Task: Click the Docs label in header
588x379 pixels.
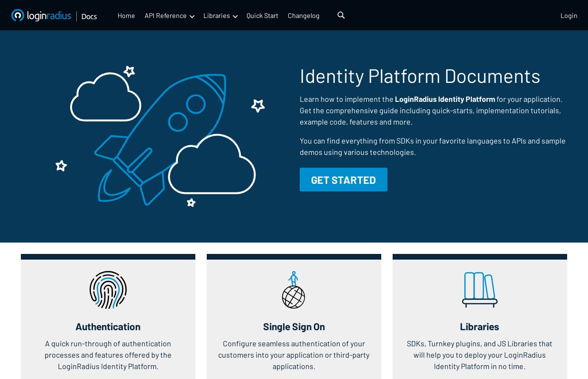Action: click(89, 16)
